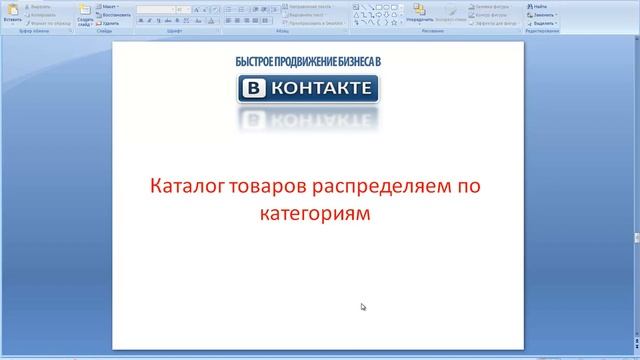Image resolution: width=640 pixels, height=360 pixels.
Task: Open the Направление текста text direction dropdown
Action: click(308, 7)
